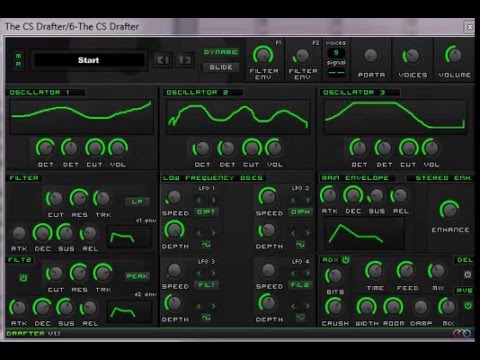Click the Main Envelope REL knob
Screen dimensions: 480x360
[400, 196]
